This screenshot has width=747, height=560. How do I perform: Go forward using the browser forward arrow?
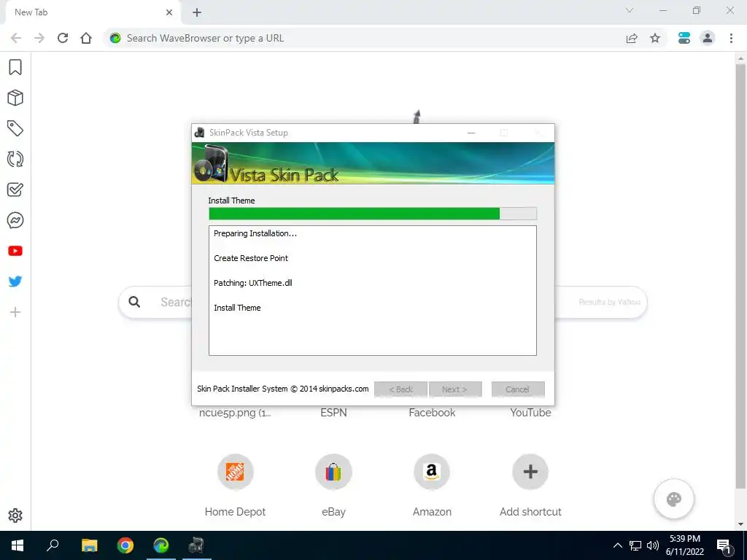pos(39,38)
